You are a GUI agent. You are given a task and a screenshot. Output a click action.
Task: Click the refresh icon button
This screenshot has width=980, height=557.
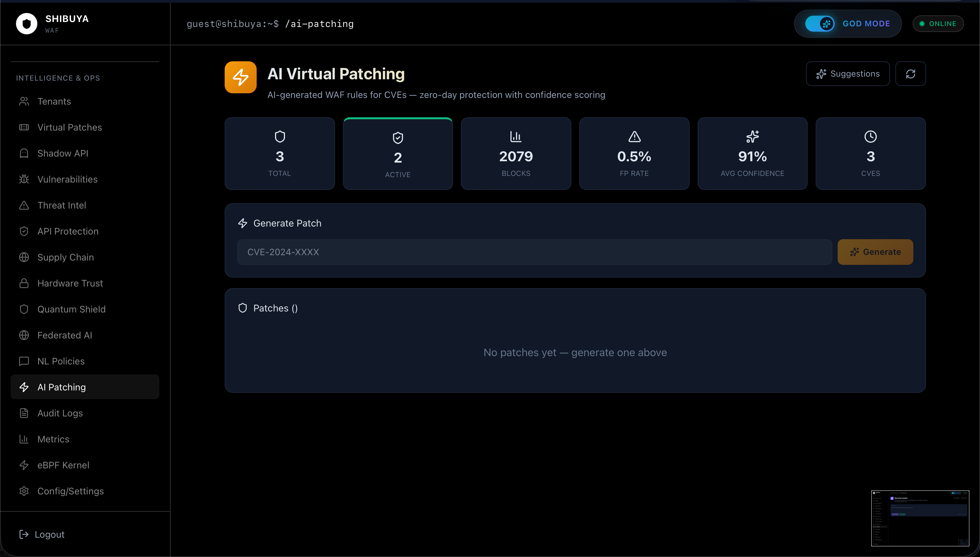[910, 74]
